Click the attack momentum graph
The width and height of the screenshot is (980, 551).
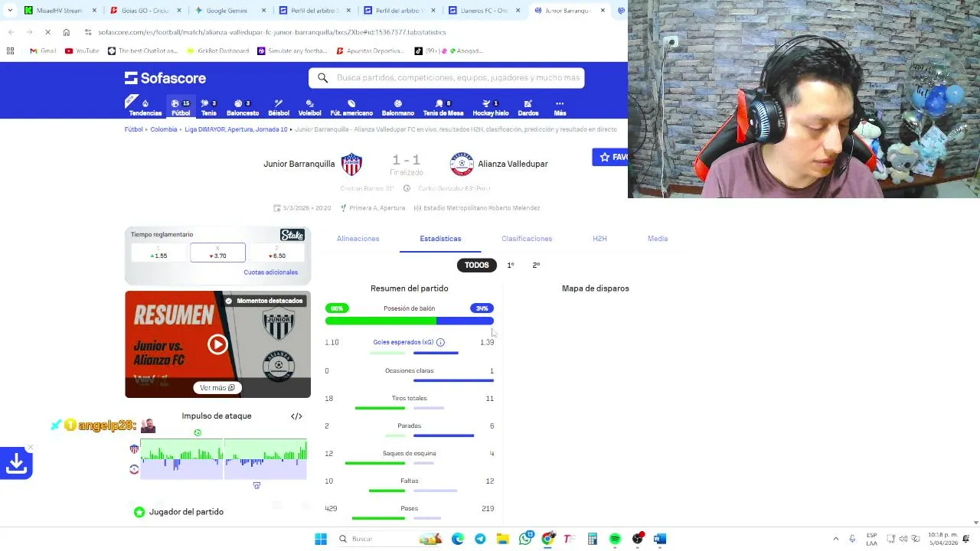click(x=224, y=459)
